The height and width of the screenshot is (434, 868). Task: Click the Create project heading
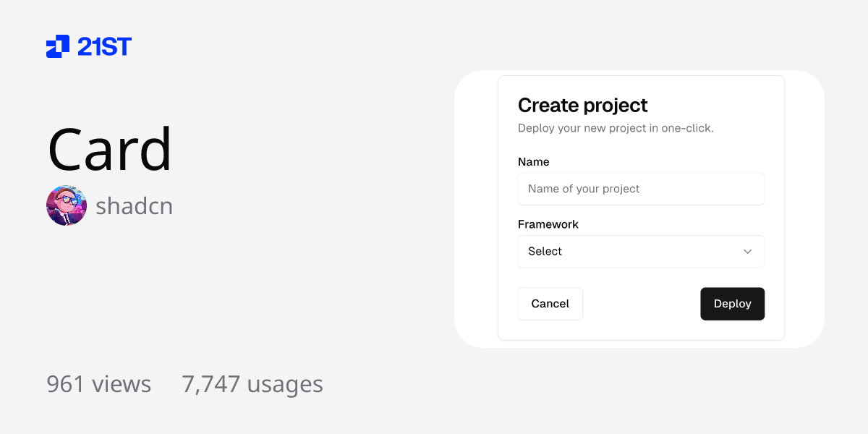point(582,105)
